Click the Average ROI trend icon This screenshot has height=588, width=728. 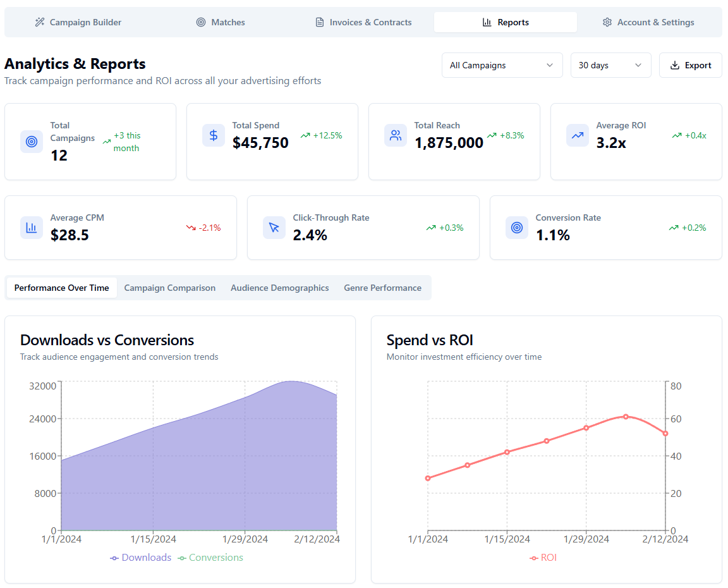pyautogui.click(x=578, y=135)
